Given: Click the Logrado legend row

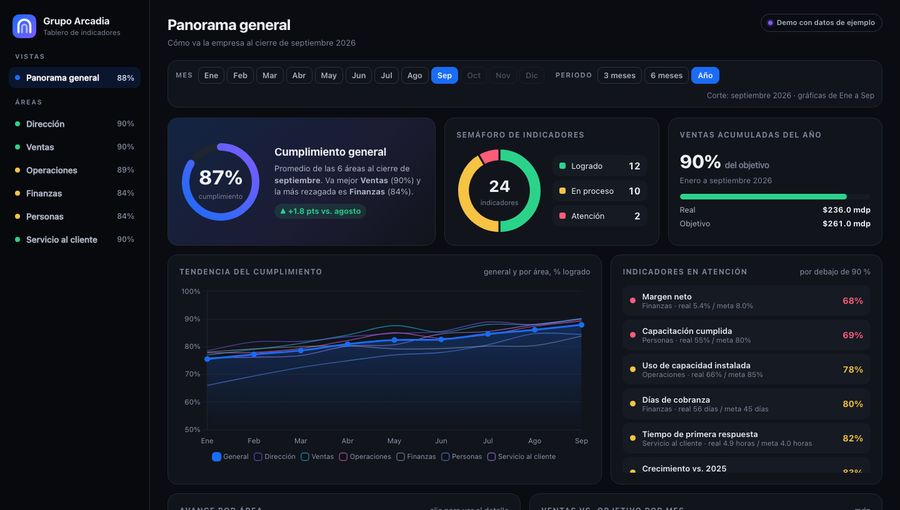Looking at the screenshot, I should (600, 166).
